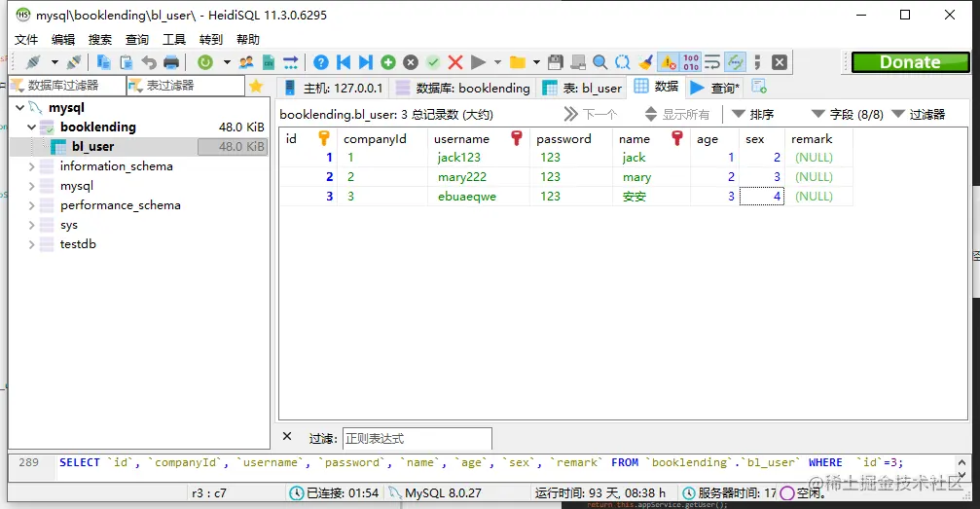Click the gray delete-row circle icon

click(411, 62)
